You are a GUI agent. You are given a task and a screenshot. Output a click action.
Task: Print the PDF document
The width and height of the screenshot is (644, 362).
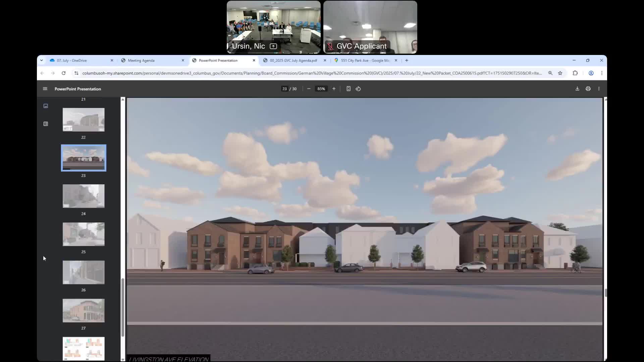[588, 89]
